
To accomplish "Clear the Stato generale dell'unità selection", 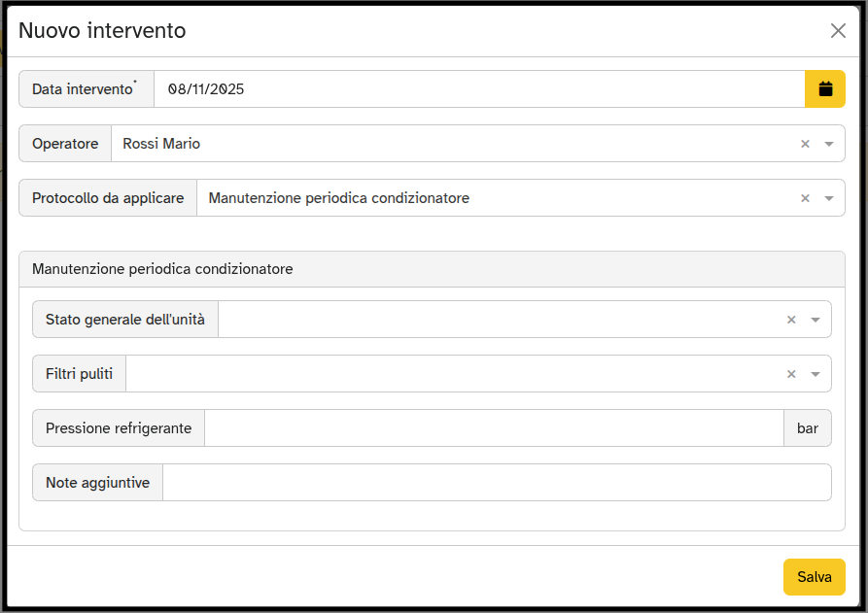I will [792, 319].
